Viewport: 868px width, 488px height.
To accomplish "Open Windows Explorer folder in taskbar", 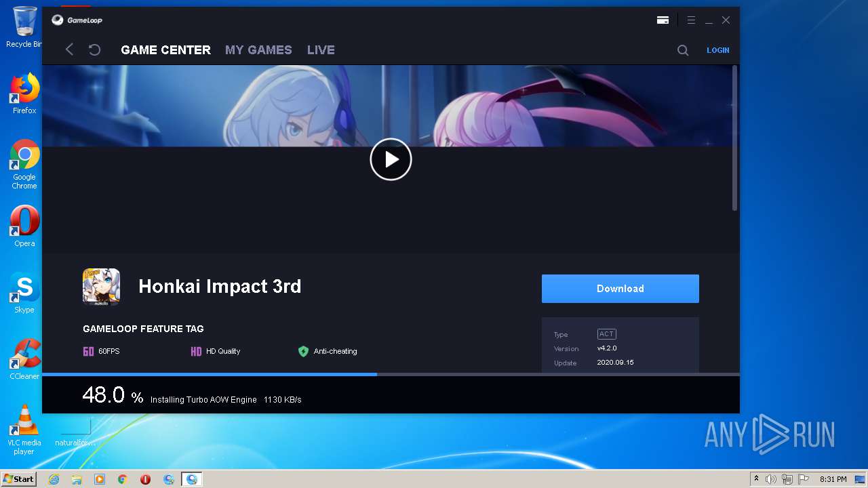I will tap(77, 479).
